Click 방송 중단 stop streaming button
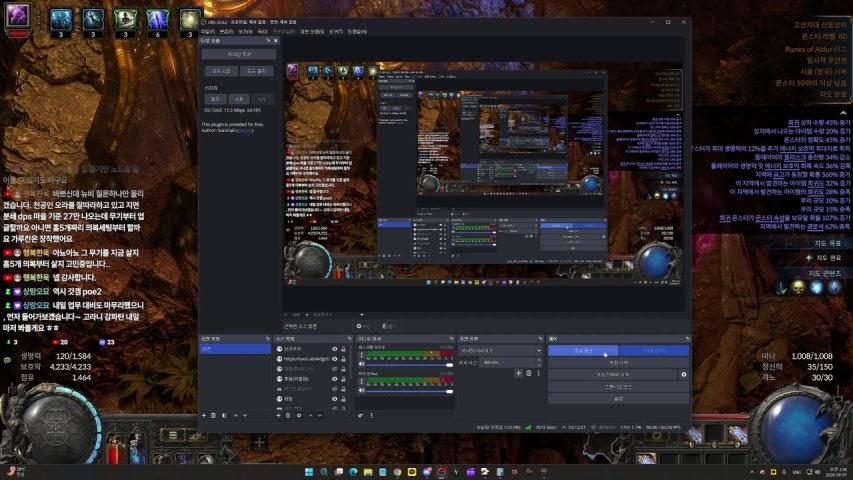Image resolution: width=853 pixels, height=480 pixels. (x=583, y=350)
